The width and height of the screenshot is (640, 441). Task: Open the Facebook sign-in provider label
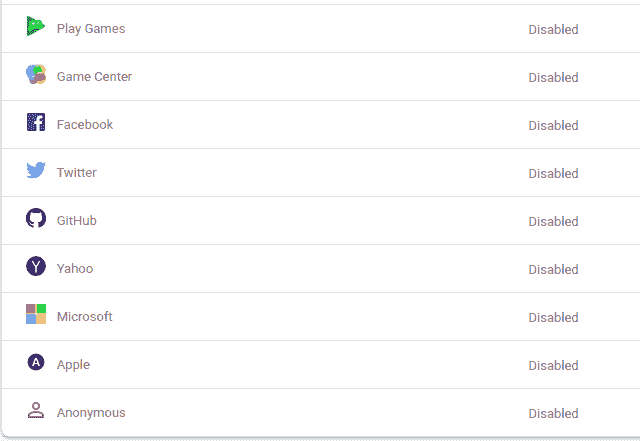[x=85, y=125]
